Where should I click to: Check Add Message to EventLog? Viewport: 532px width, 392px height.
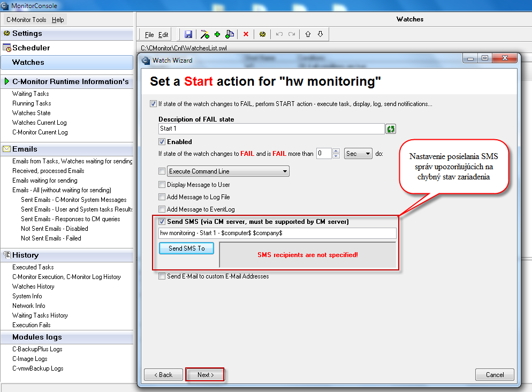pyautogui.click(x=162, y=209)
